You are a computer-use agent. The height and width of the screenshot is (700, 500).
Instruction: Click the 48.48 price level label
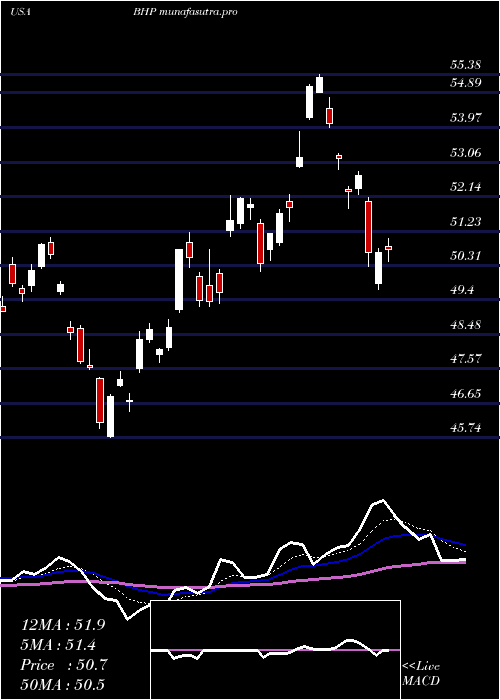465,325
